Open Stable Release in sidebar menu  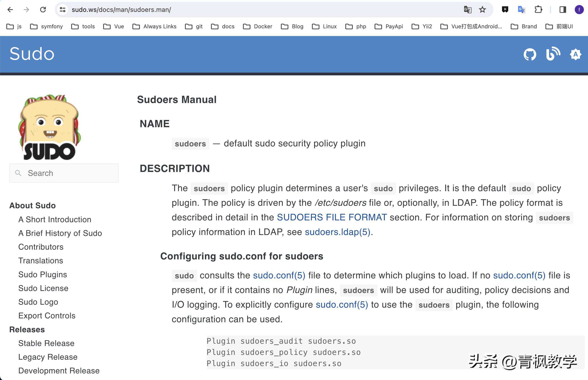point(46,343)
